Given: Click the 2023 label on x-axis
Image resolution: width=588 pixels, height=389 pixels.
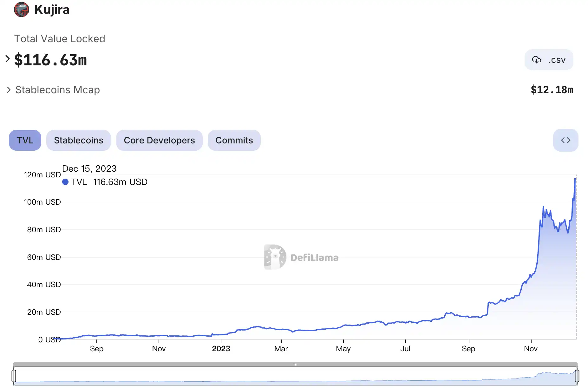Looking at the screenshot, I should 221,349.
